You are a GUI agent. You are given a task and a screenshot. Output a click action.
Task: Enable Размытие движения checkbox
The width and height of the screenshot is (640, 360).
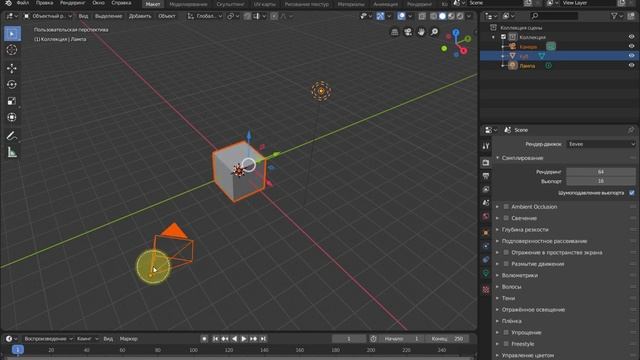tap(506, 264)
